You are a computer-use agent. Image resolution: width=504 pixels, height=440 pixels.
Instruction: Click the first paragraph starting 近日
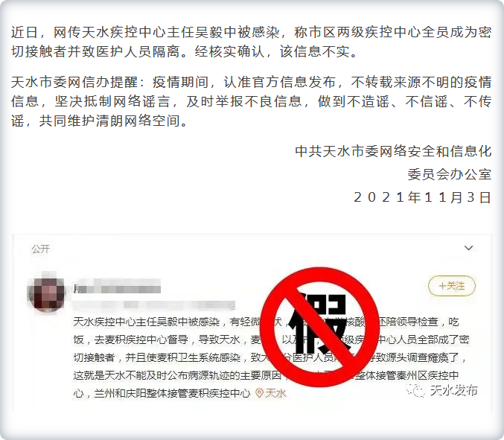coord(252,42)
